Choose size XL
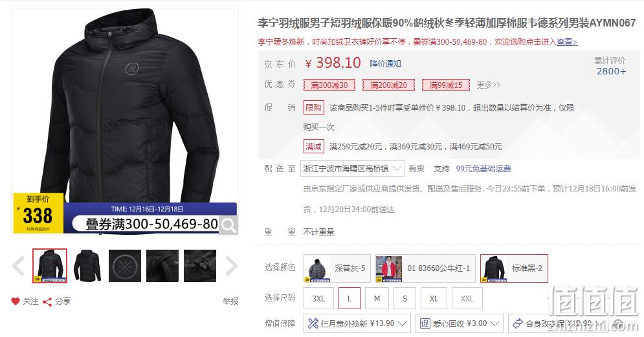 tap(434, 298)
